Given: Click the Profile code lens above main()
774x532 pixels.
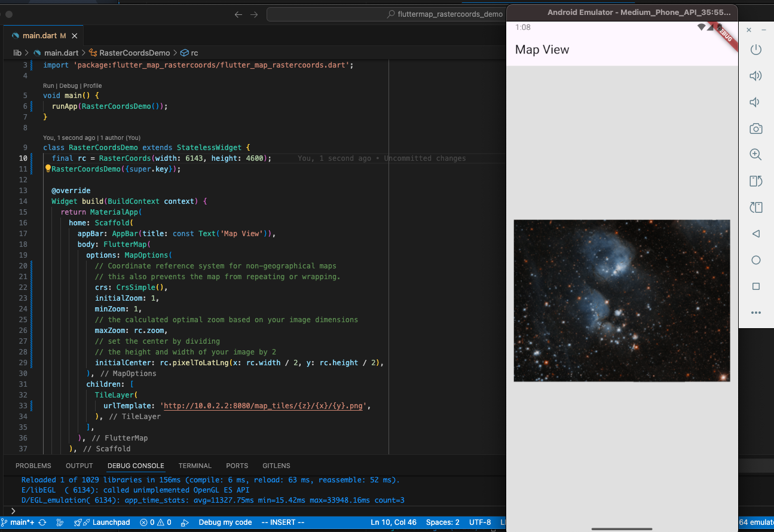Looking at the screenshot, I should pyautogui.click(x=92, y=85).
